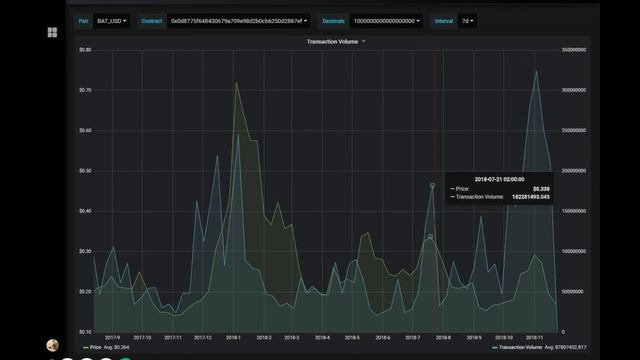Viewport: 640px width, 360px height.
Task: Click the Contract variable label
Action: pyautogui.click(x=151, y=21)
